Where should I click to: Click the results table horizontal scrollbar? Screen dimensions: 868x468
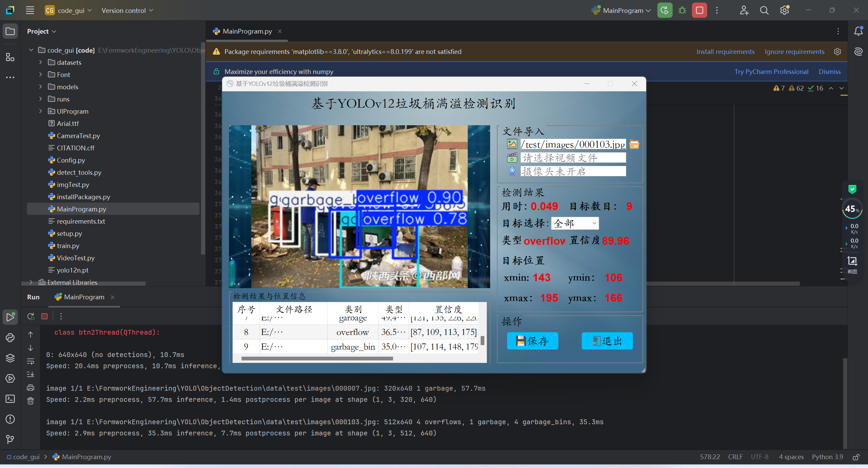pos(317,358)
